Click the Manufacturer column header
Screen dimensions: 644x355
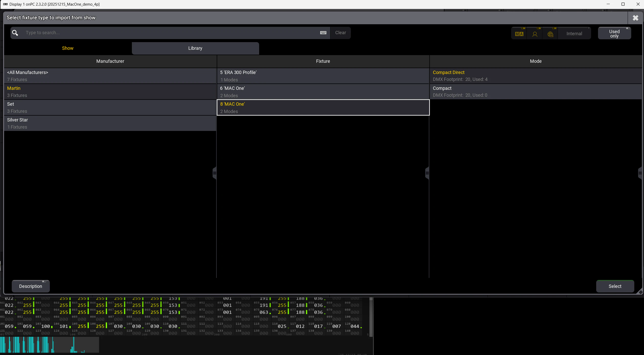tap(110, 61)
